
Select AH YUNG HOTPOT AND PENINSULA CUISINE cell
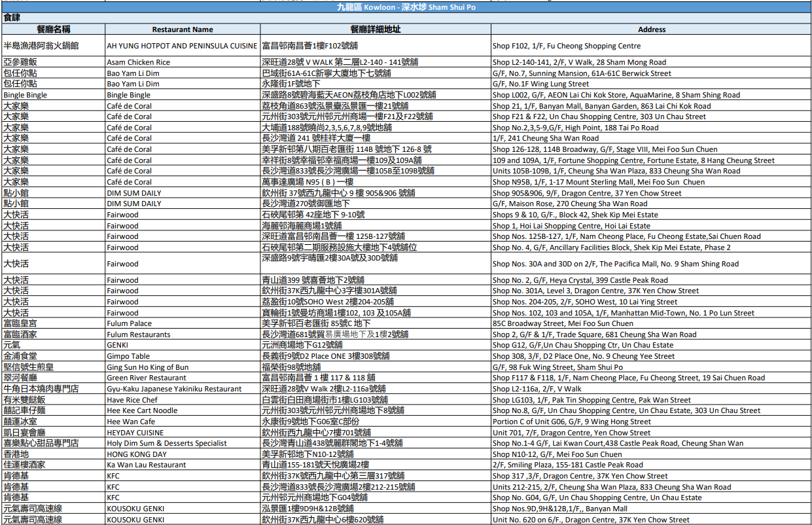click(x=183, y=46)
